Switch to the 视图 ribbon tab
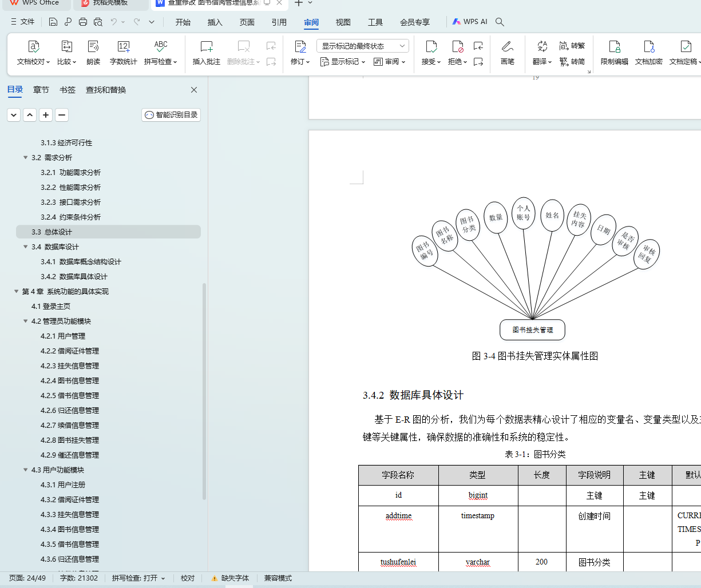This screenshot has width=701, height=588. pyautogui.click(x=343, y=22)
